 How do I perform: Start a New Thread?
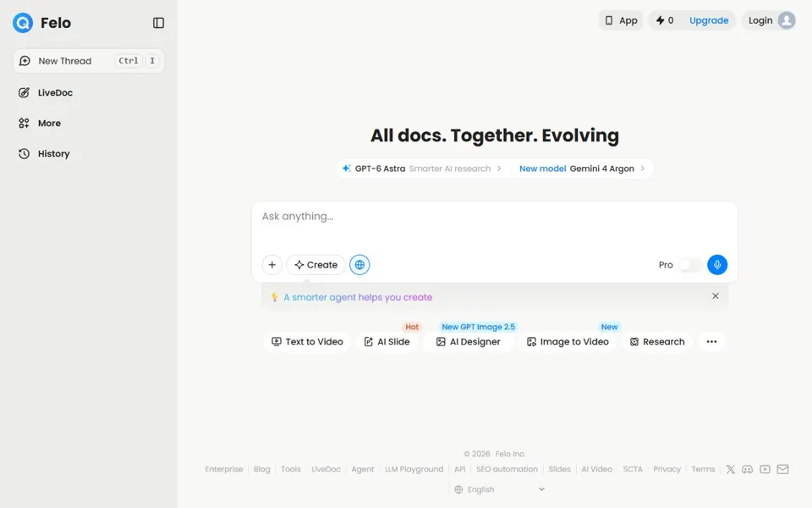(x=89, y=61)
